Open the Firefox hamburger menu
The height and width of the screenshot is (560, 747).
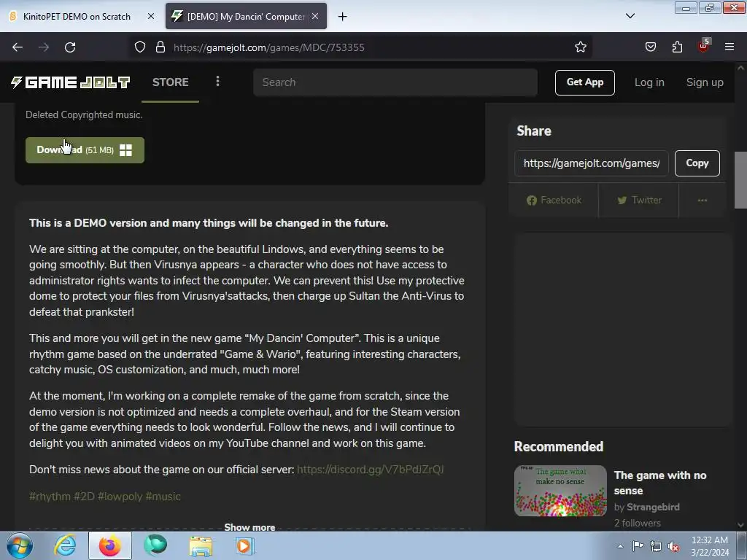coord(729,47)
